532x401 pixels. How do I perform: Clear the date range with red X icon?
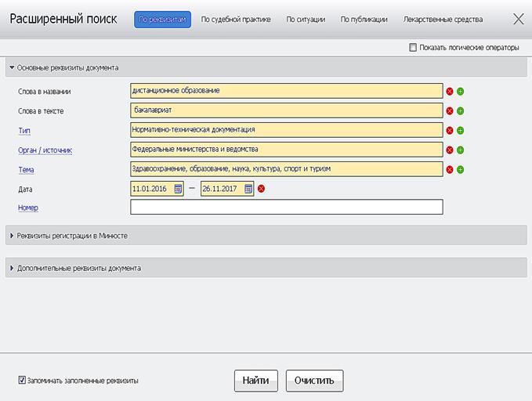click(262, 189)
